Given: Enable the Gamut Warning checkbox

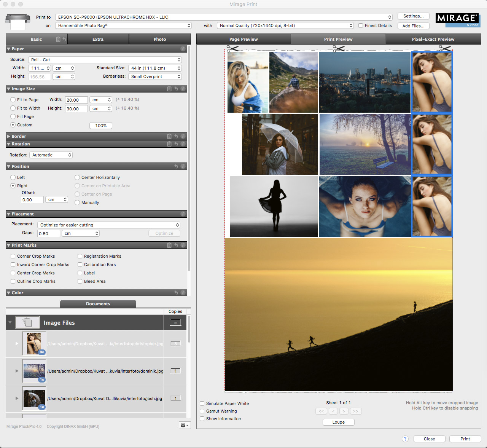Looking at the screenshot, I should coord(202,411).
